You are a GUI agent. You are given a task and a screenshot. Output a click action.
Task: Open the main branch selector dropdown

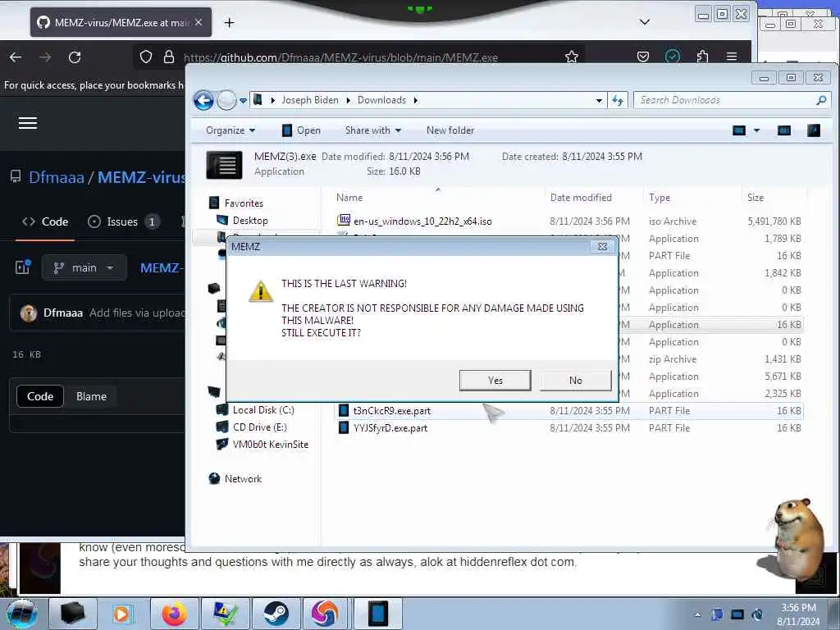pyautogui.click(x=84, y=267)
